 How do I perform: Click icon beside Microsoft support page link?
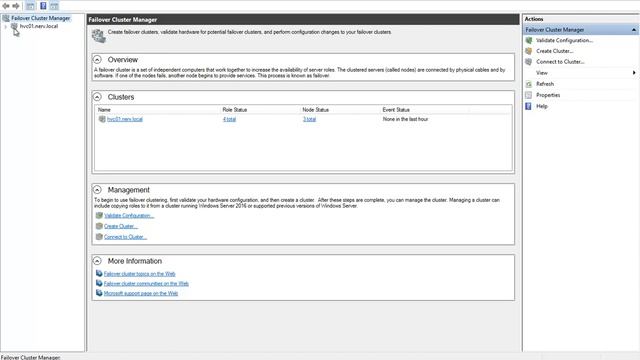tap(99, 293)
